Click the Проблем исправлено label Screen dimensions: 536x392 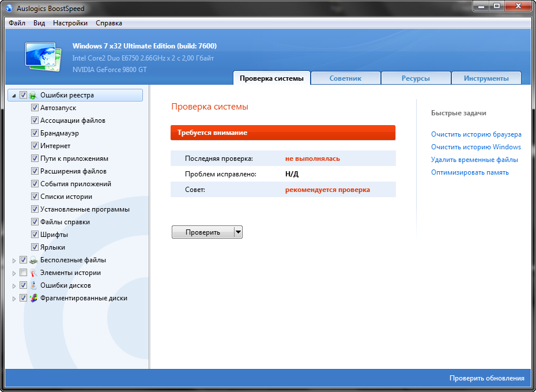pyautogui.click(x=221, y=174)
